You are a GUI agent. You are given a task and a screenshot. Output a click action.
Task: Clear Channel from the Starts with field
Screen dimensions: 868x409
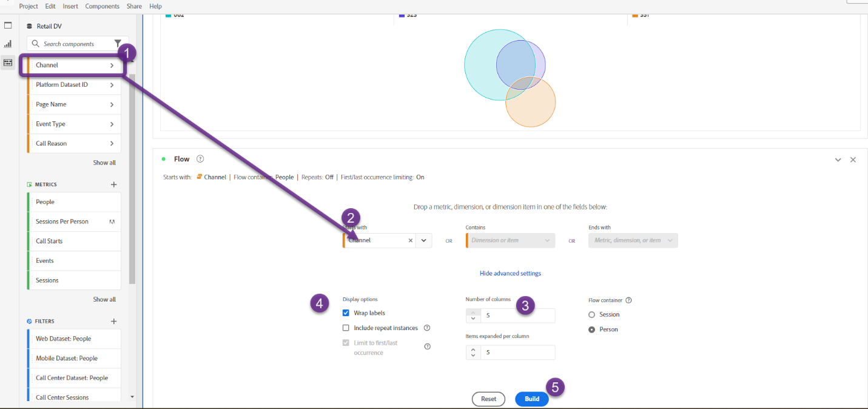tap(411, 240)
